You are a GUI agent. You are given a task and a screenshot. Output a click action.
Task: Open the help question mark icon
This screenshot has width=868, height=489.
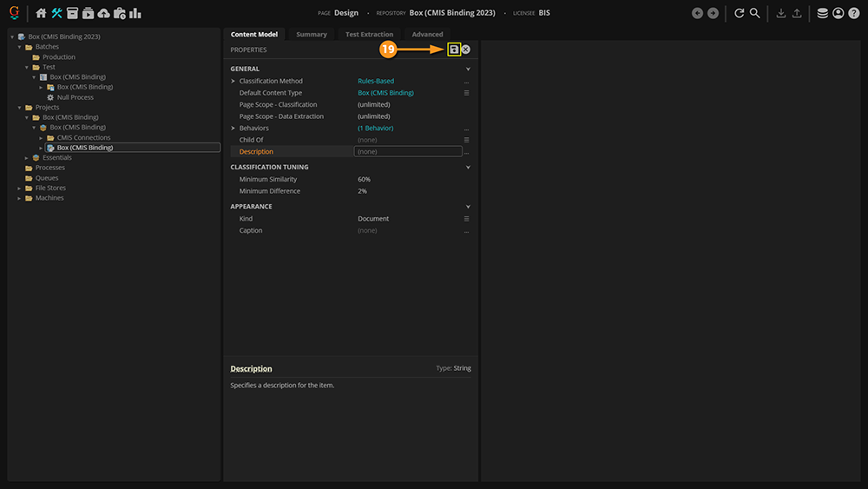853,13
